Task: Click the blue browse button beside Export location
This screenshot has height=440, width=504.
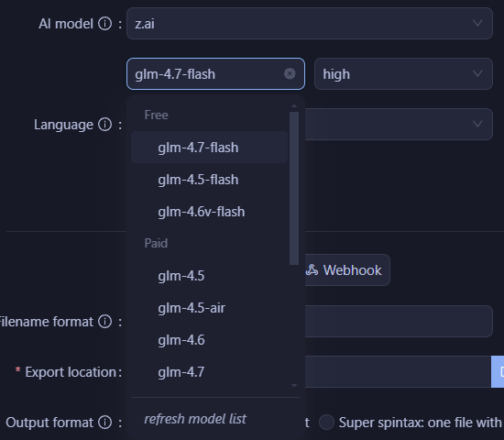Action: pos(498,372)
